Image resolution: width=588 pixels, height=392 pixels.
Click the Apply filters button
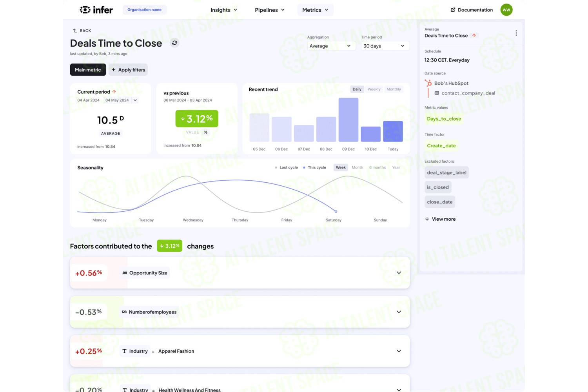[128, 70]
